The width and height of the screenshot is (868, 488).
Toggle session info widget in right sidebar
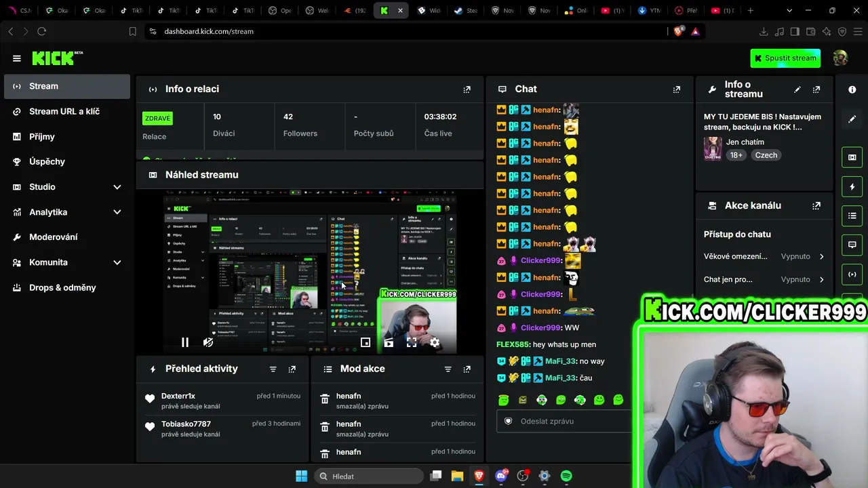point(852,274)
